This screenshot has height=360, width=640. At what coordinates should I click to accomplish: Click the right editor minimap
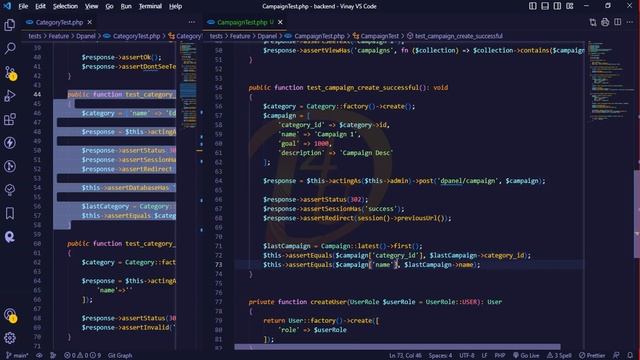pyautogui.click(x=610, y=82)
